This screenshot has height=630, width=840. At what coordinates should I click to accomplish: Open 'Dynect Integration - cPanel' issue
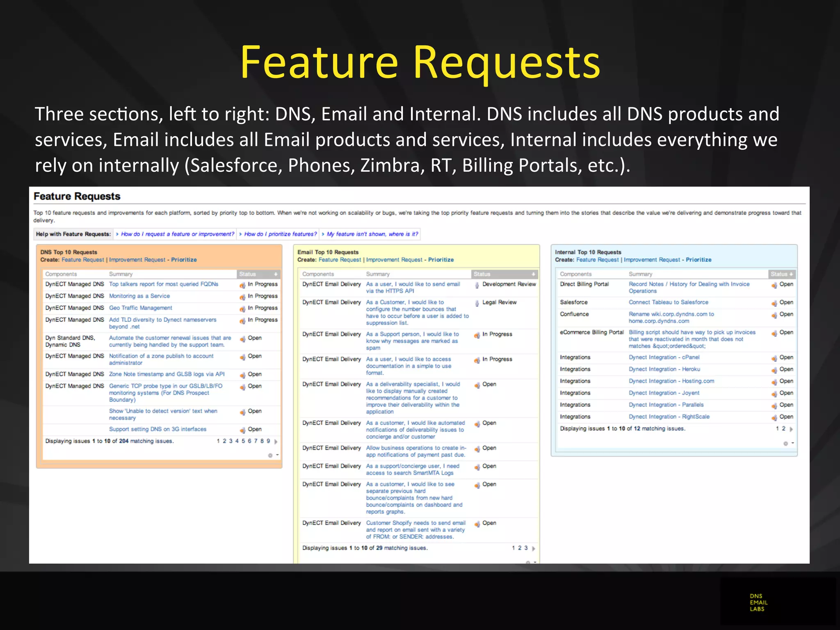[x=664, y=358]
